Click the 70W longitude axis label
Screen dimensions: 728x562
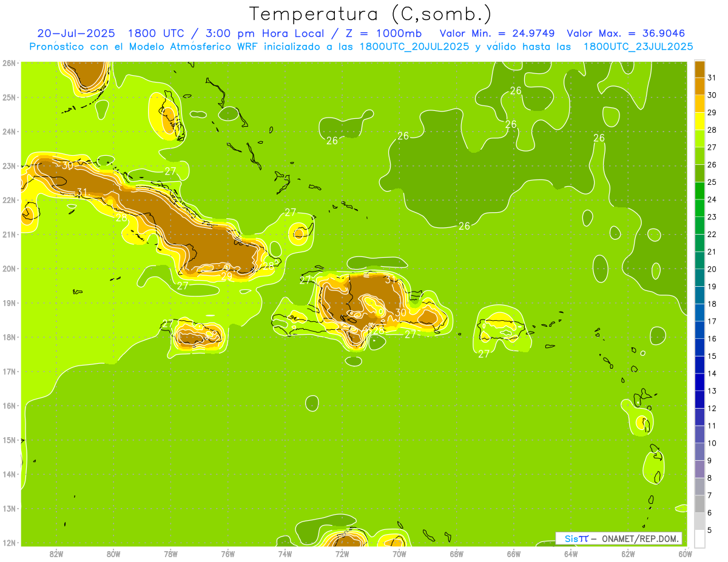399,553
